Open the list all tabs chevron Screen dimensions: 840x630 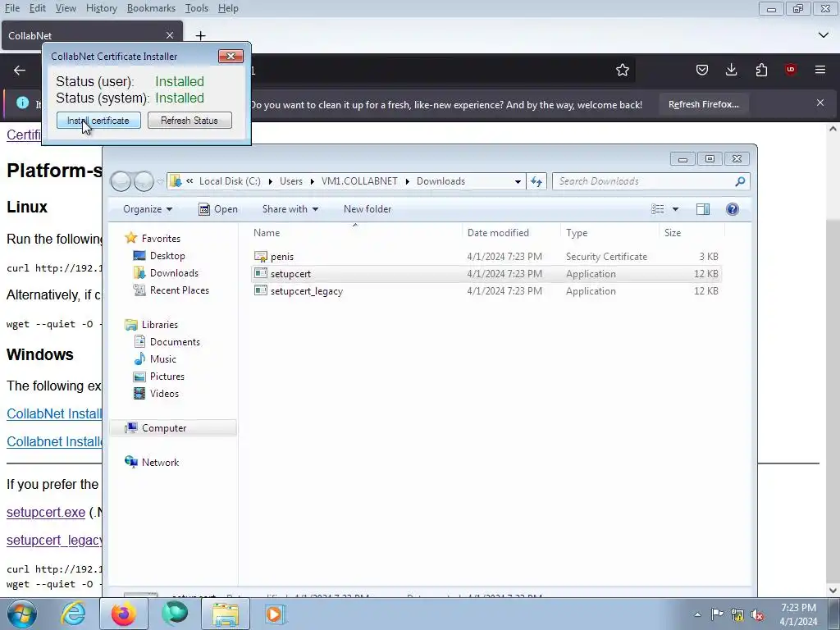click(824, 35)
